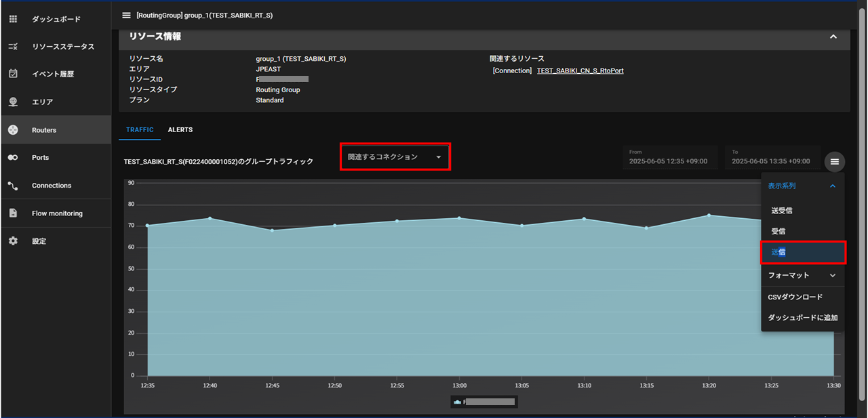Open リソースステータス via its sidebar icon
Image resolution: width=868 pixels, height=418 pixels.
[x=13, y=47]
